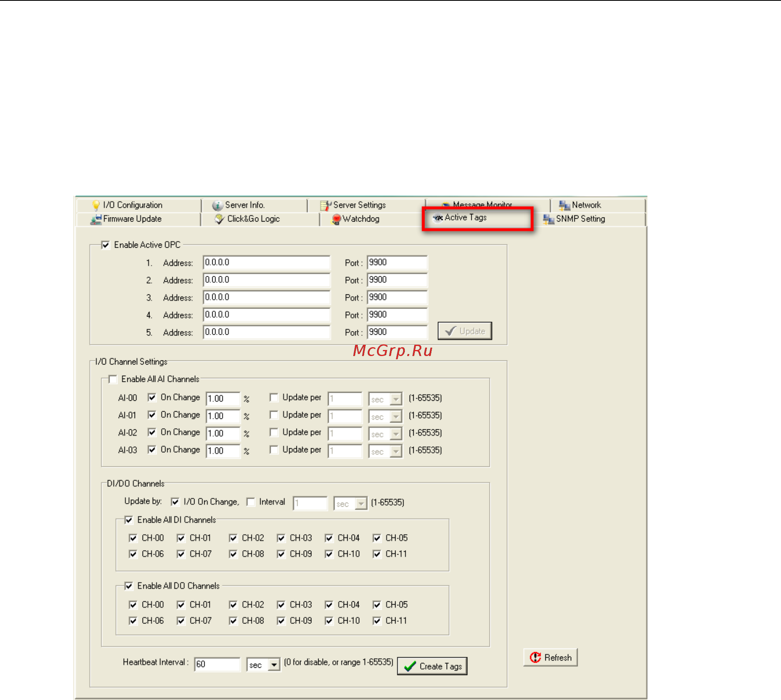Open the Server Settings tab

coord(367,205)
